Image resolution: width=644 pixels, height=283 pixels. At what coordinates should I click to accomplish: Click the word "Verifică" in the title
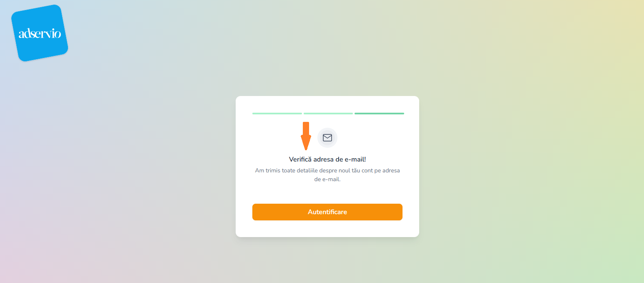300,159
